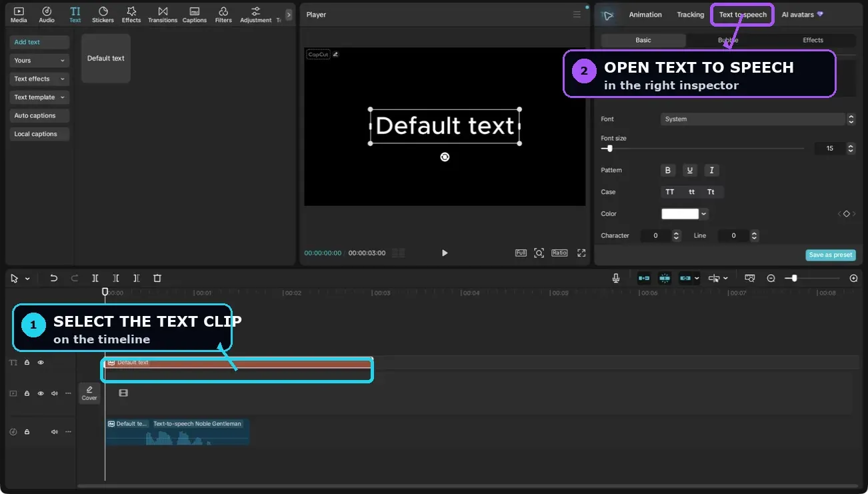
Task: Click the Line spacing field
Action: (733, 235)
